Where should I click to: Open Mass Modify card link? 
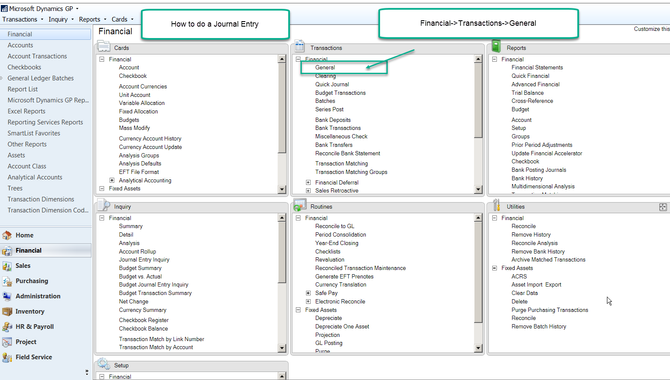pos(134,128)
